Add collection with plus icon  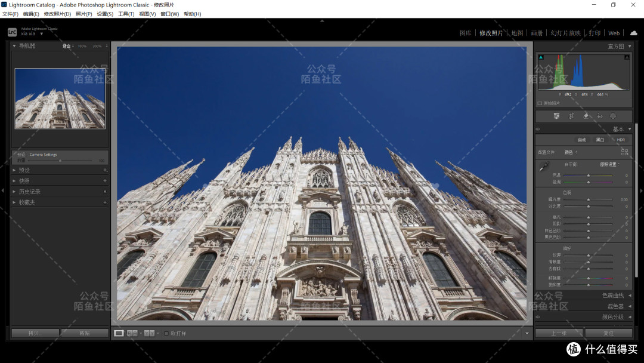[105, 202]
